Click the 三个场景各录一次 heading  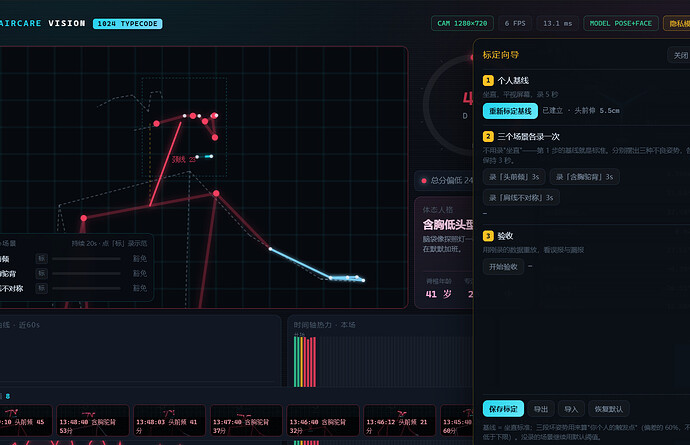[529, 137]
